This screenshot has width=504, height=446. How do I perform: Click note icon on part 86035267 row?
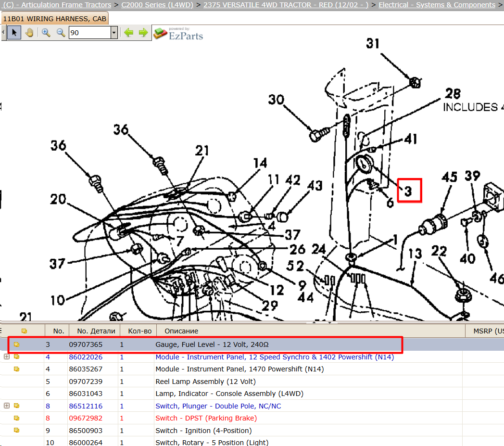tap(16, 369)
